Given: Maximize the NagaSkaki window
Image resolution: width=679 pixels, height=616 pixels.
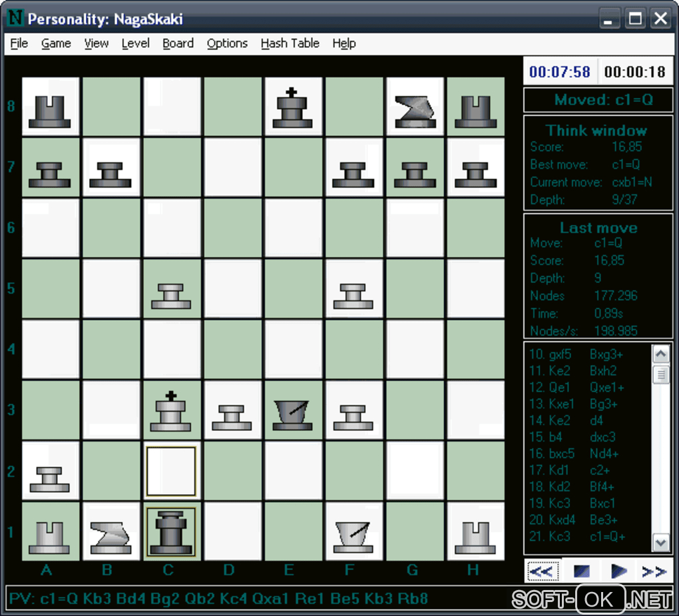Looking at the screenshot, I should (635, 19).
